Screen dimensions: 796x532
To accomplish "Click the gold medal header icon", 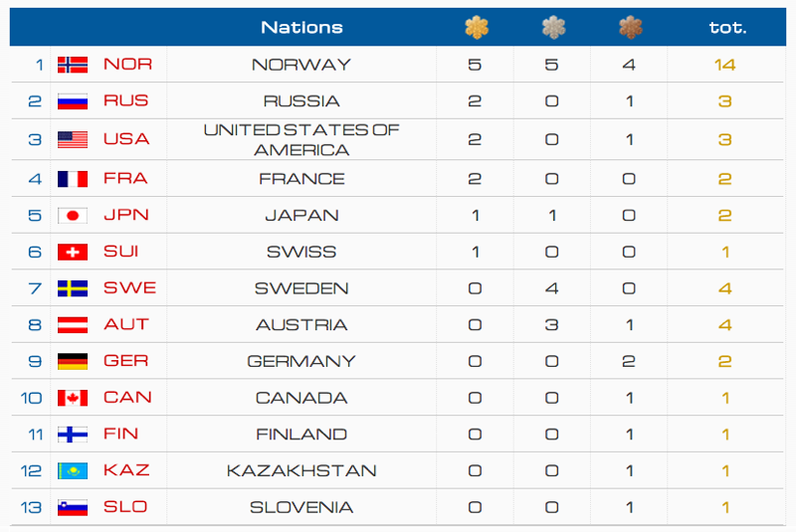I will tap(476, 28).
